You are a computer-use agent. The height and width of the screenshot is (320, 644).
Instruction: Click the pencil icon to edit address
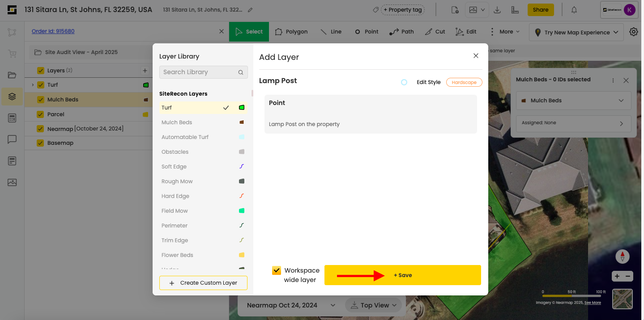pos(250,10)
